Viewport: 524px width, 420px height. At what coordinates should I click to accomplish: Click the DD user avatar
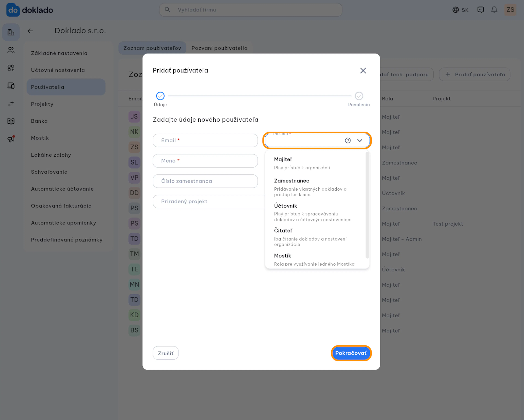point(134,193)
